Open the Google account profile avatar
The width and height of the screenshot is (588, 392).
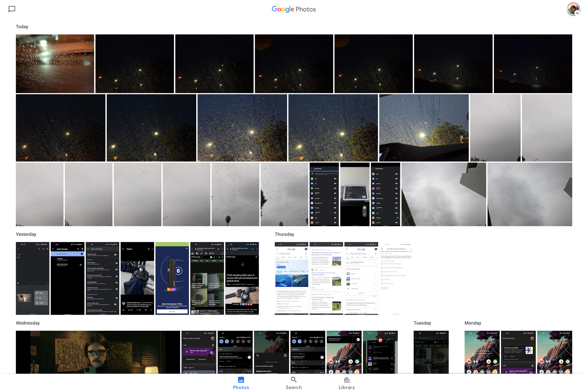pyautogui.click(x=574, y=9)
